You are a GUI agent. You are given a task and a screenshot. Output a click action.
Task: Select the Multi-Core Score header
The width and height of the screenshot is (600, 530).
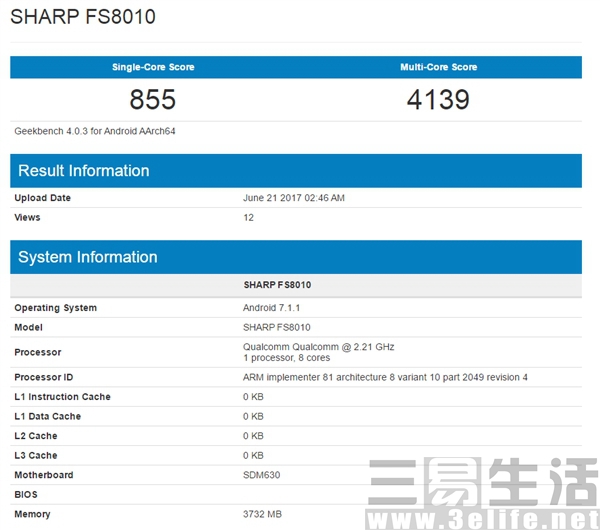pos(439,67)
